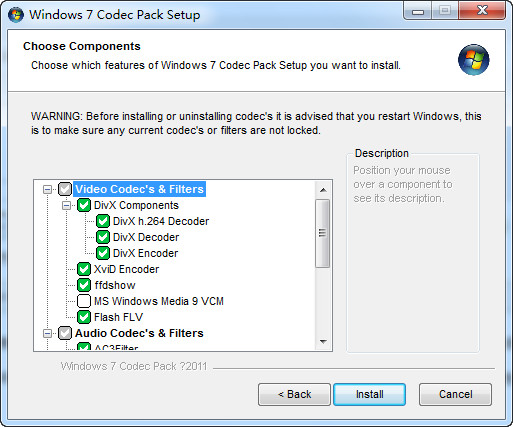Go back with the Back button
Image resolution: width=513 pixels, height=427 pixels.
pyautogui.click(x=294, y=394)
